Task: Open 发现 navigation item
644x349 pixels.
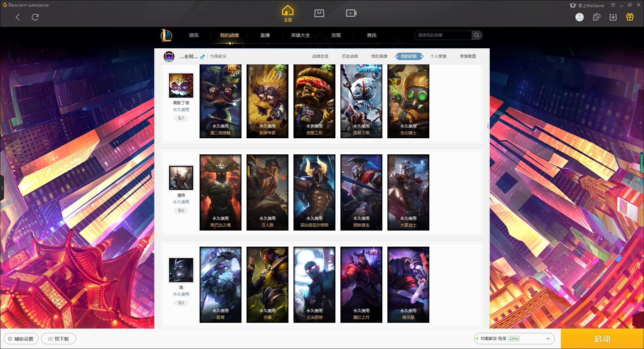Action: coord(336,35)
